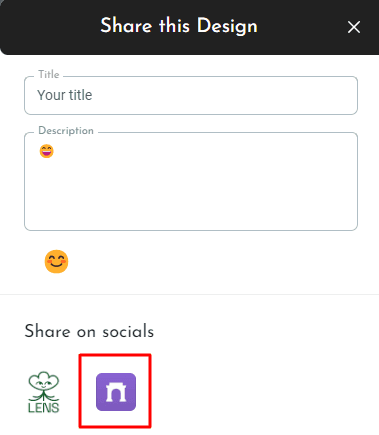Focus the Title input field
379x435 pixels.
point(191,95)
